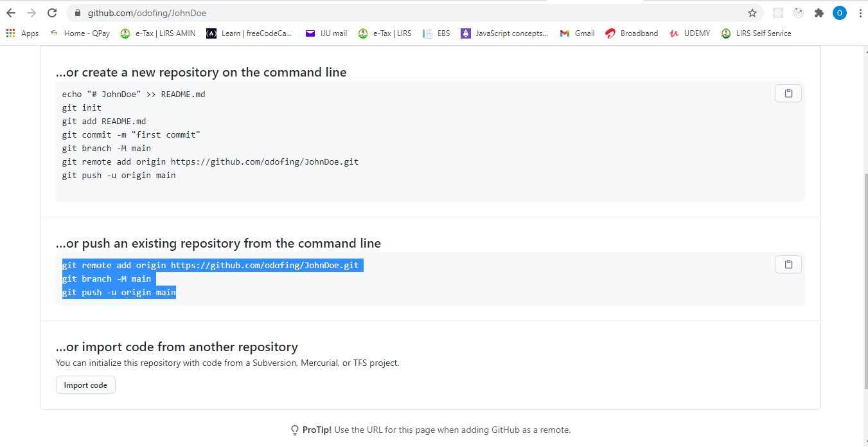Click the highlighted 'git push -u origin main' line

(x=119, y=292)
